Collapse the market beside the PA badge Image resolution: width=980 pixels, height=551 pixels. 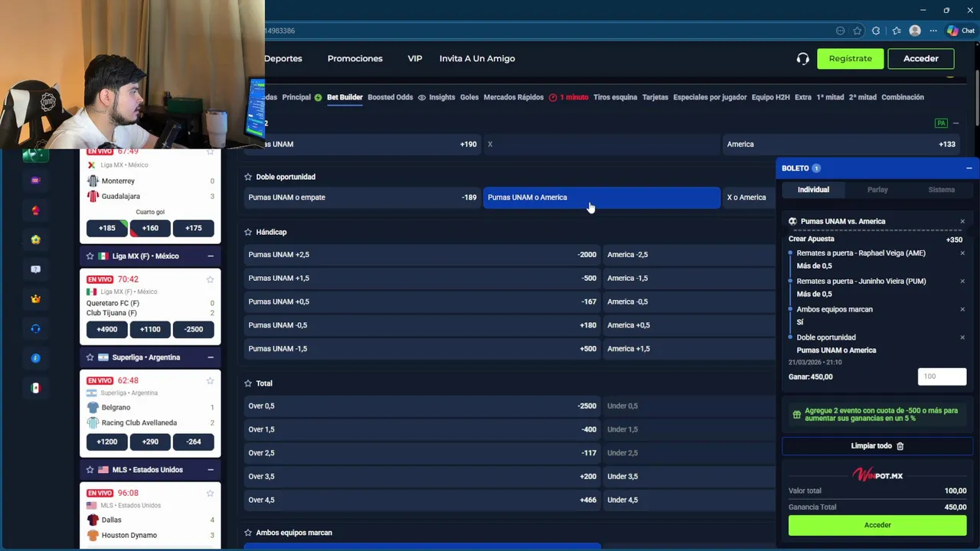point(955,123)
